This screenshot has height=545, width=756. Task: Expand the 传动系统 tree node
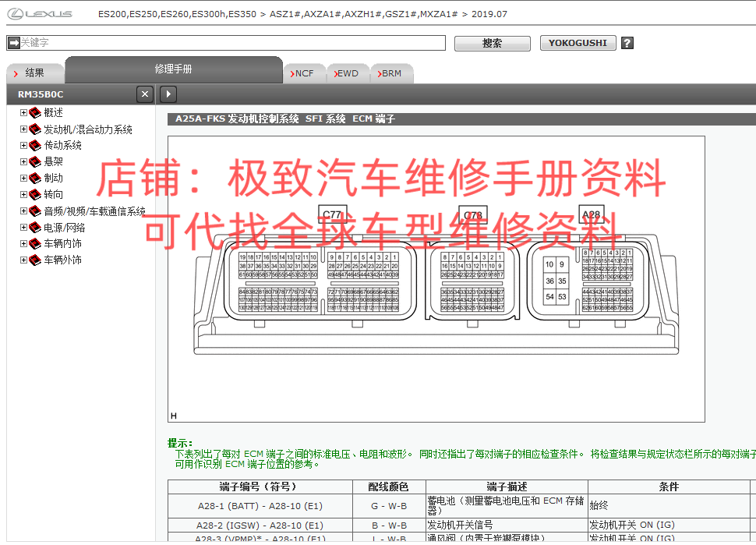pos(23,145)
